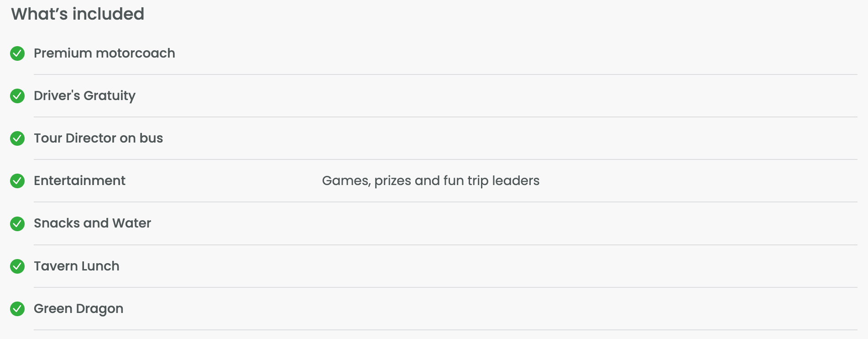Click the checkmark icon for Tour Director on bus
This screenshot has height=339, width=868.
pos(17,138)
